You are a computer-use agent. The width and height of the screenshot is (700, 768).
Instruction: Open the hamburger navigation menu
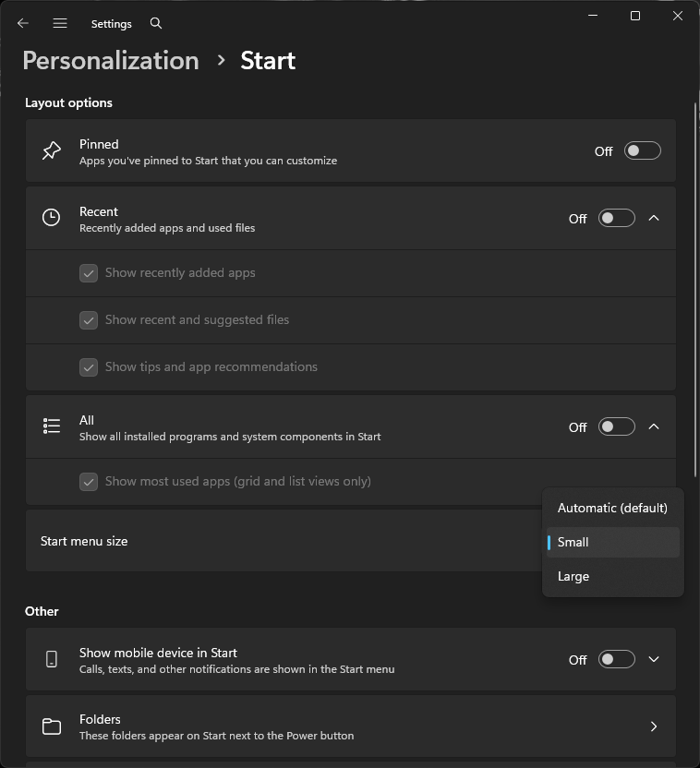coord(60,23)
